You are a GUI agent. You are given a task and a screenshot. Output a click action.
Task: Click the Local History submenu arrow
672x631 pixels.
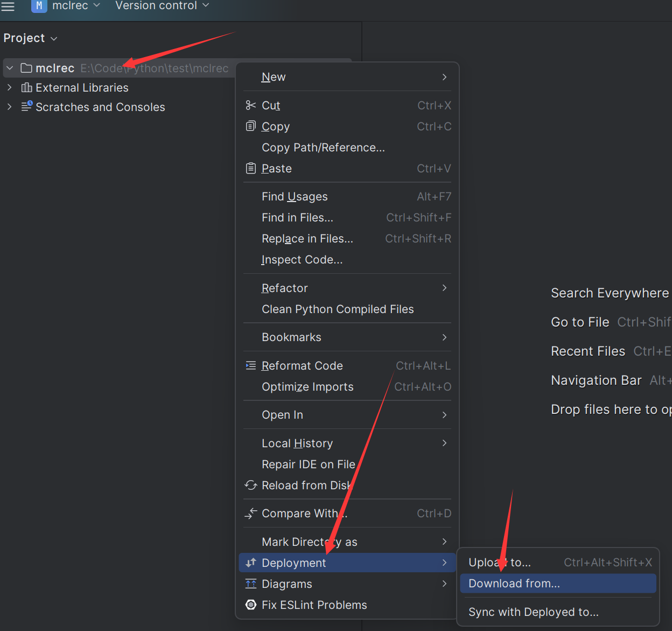coord(444,443)
